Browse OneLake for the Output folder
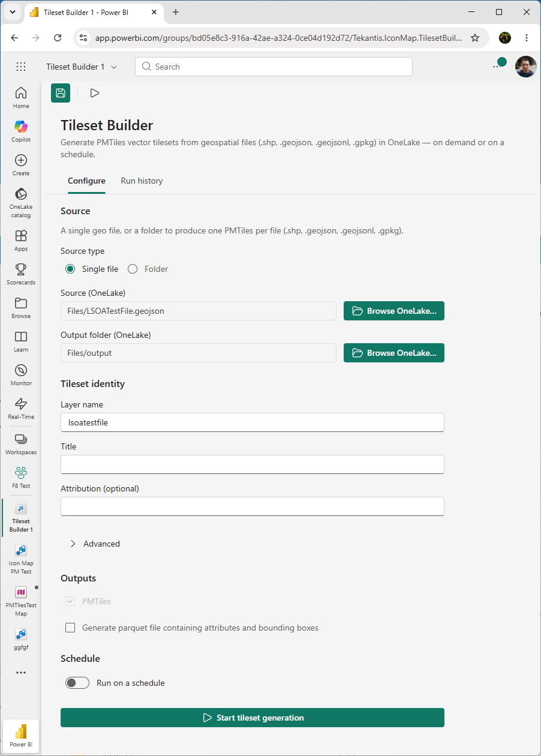 click(x=394, y=353)
